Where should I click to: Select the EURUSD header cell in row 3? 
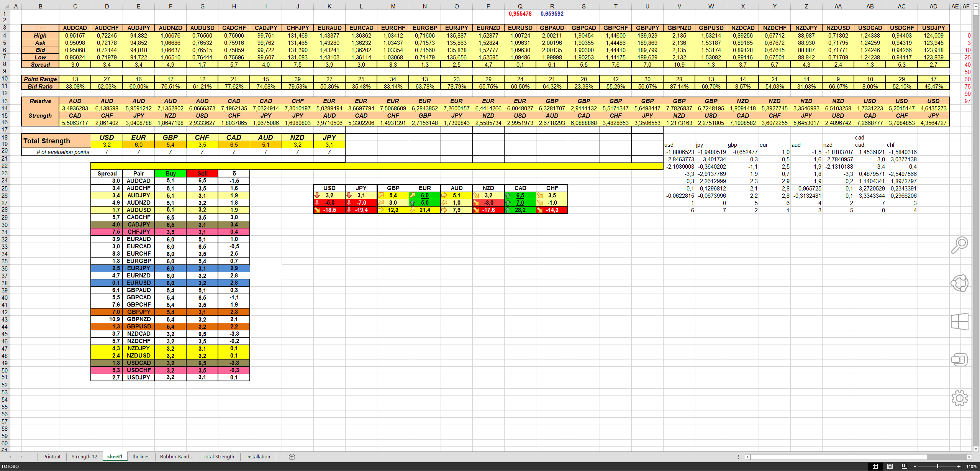[x=520, y=28]
